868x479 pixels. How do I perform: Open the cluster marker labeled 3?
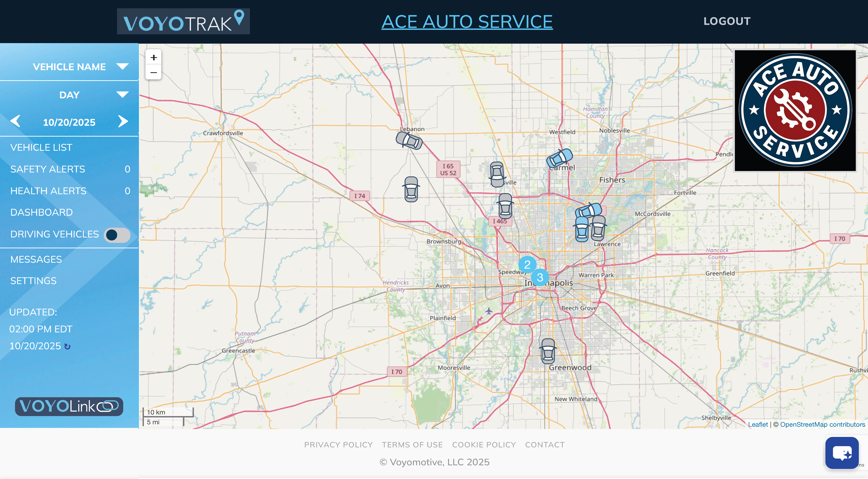point(540,277)
